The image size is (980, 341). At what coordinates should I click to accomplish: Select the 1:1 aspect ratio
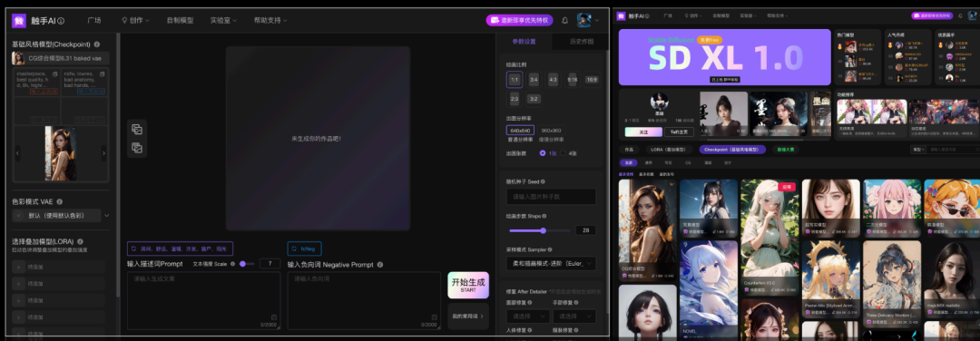[514, 80]
